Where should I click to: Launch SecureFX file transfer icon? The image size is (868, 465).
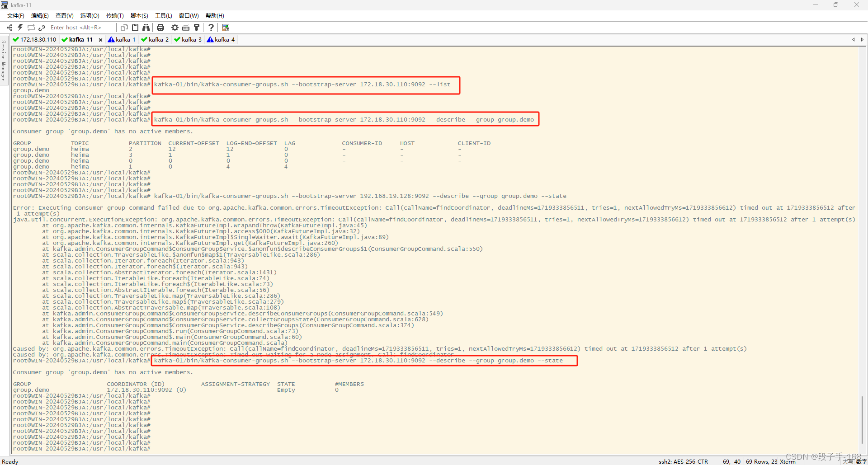(226, 28)
